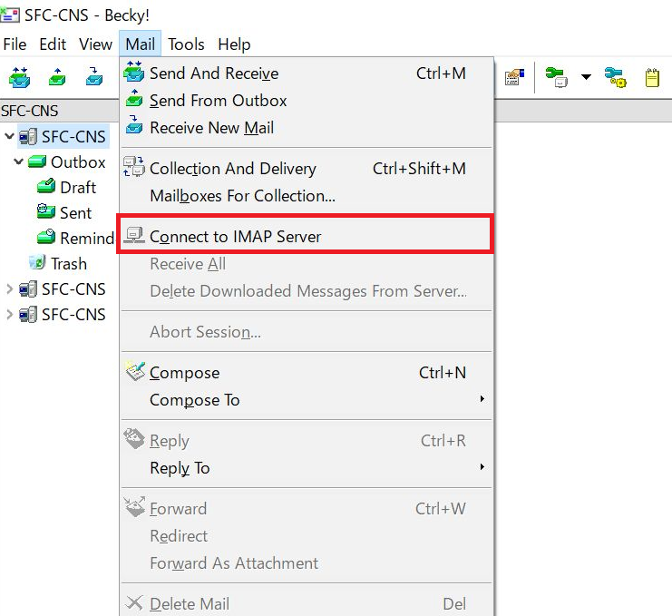Expand the second SFC-CNS mailbox
Image resolution: width=672 pixels, height=616 pixels.
(x=10, y=289)
